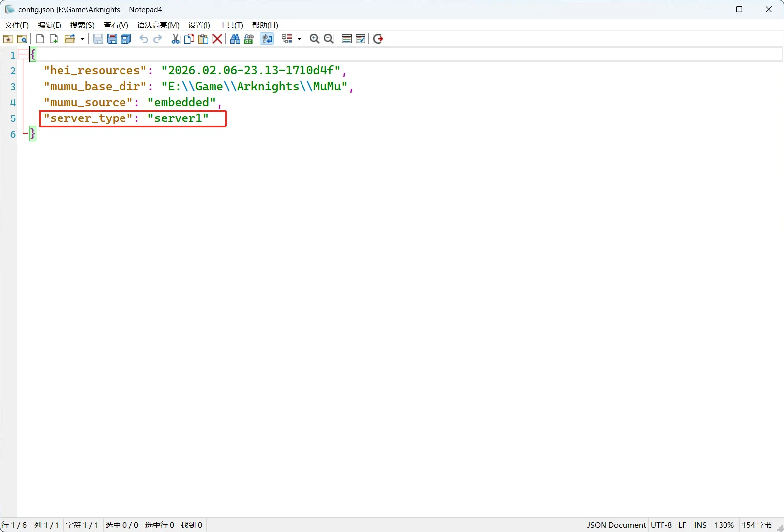Open the 语法高亮(M) menu

tap(158, 25)
